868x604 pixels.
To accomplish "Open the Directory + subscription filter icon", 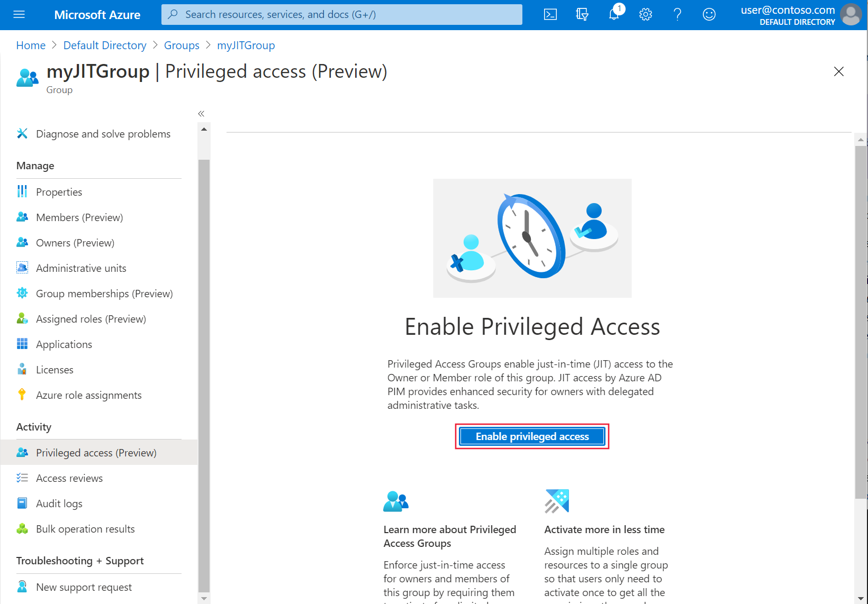I will pyautogui.click(x=582, y=14).
